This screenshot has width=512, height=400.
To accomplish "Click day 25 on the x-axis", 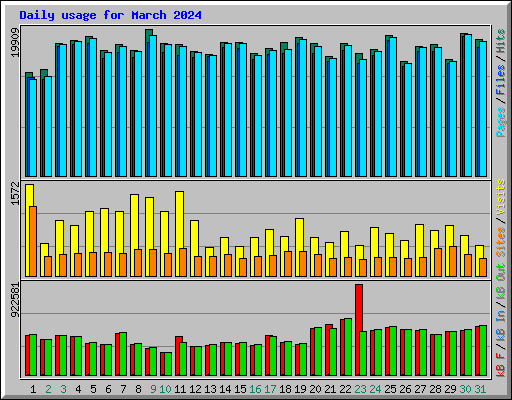I will pos(390,389).
